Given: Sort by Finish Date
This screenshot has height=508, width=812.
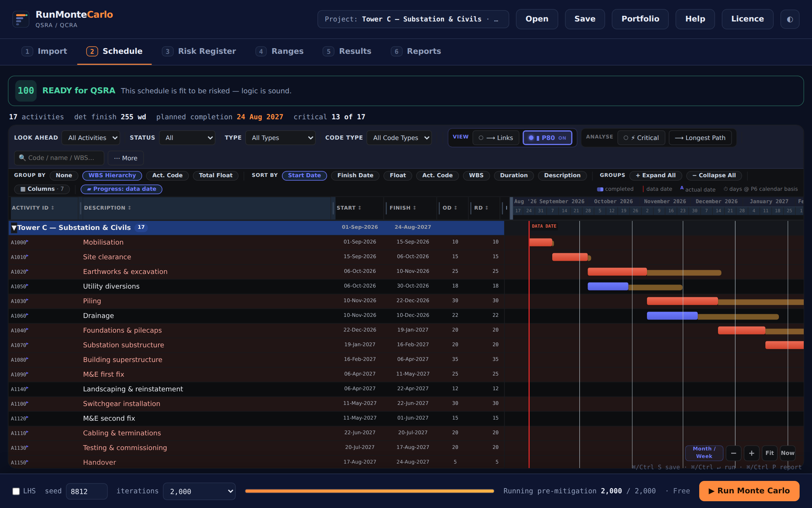Looking at the screenshot, I should [355, 175].
